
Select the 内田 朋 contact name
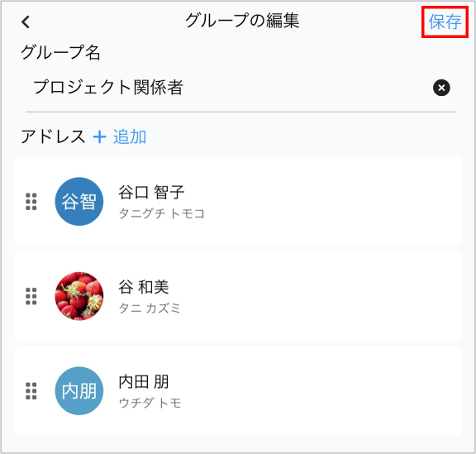click(144, 382)
